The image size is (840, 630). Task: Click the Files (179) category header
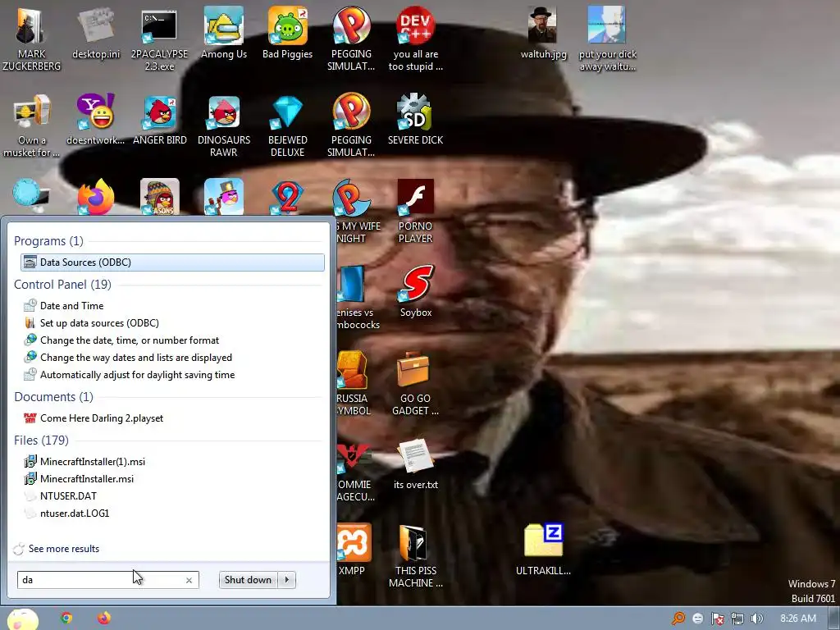point(41,441)
